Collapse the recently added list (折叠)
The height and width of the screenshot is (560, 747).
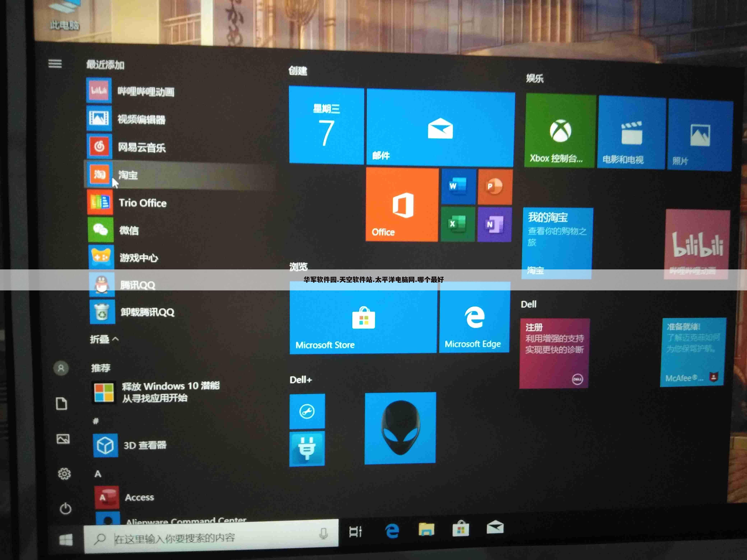(x=104, y=339)
